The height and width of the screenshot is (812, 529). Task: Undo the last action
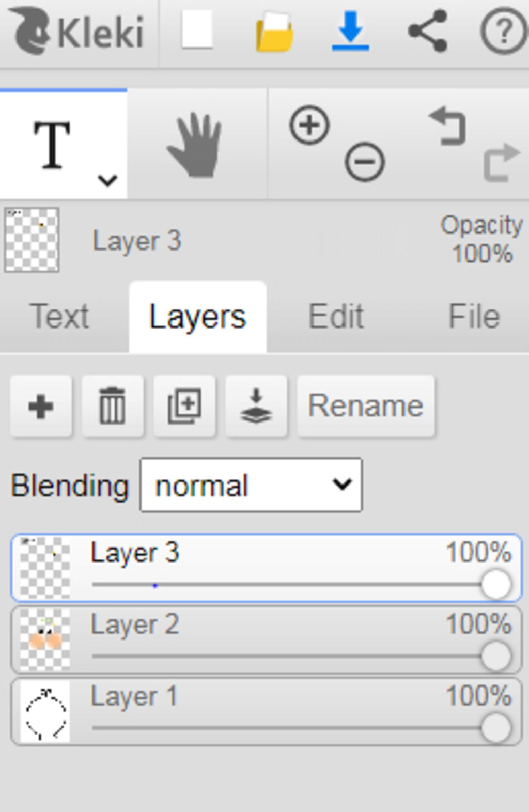pyautogui.click(x=448, y=126)
